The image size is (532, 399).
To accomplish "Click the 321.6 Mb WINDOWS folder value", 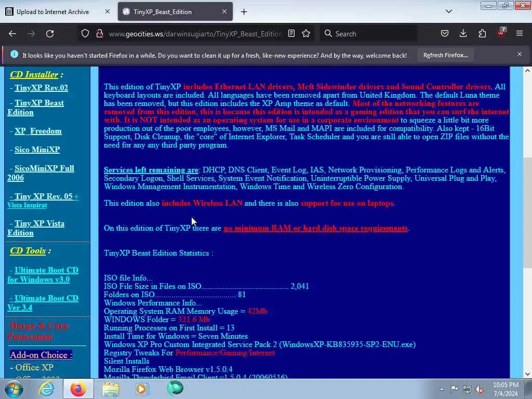I will click(194, 320).
